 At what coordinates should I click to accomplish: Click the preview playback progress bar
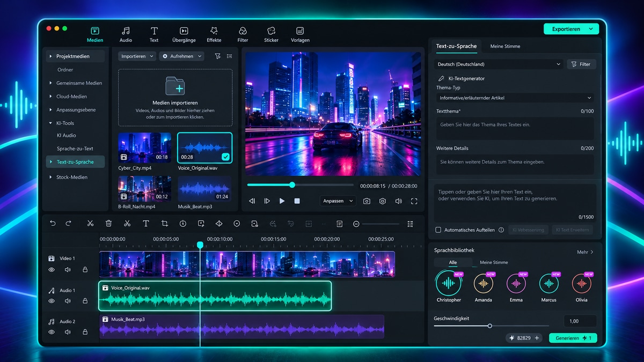tap(300, 185)
